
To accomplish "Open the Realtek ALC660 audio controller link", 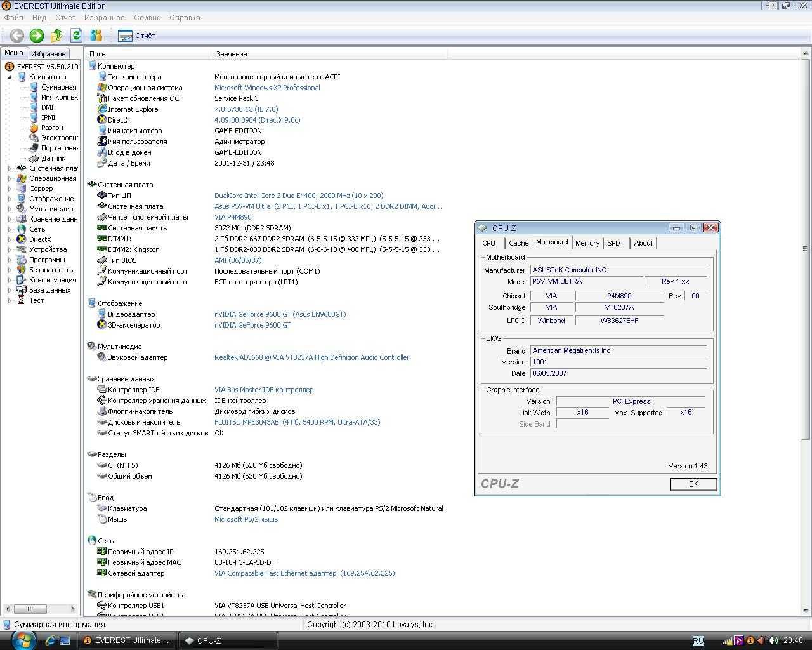I will tap(311, 357).
